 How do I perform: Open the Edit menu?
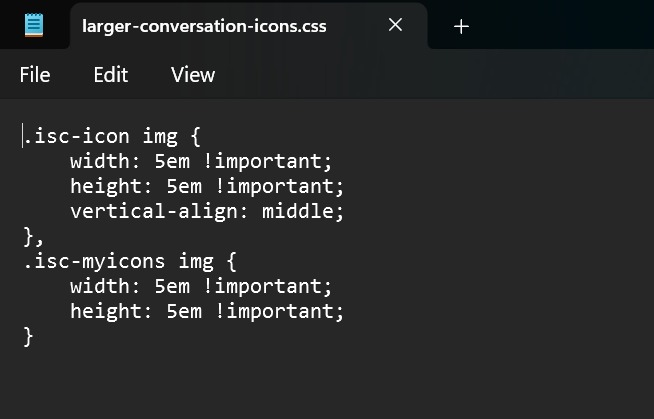pos(111,75)
